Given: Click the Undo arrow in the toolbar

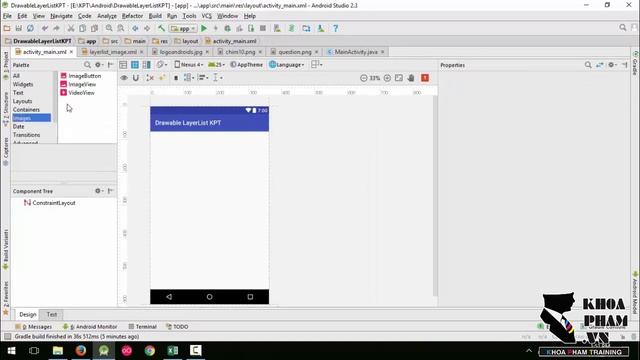Looking at the screenshot, I should pyautogui.click(x=45, y=28).
